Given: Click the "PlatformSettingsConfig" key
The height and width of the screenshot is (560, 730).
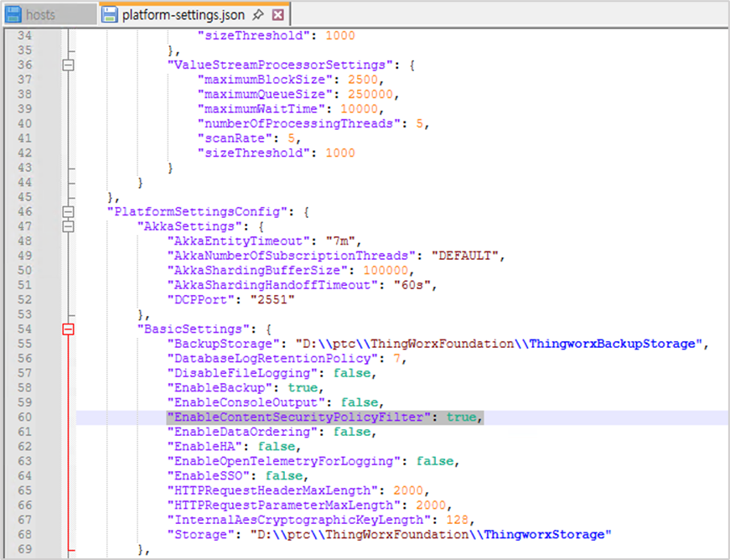Looking at the screenshot, I should [198, 212].
